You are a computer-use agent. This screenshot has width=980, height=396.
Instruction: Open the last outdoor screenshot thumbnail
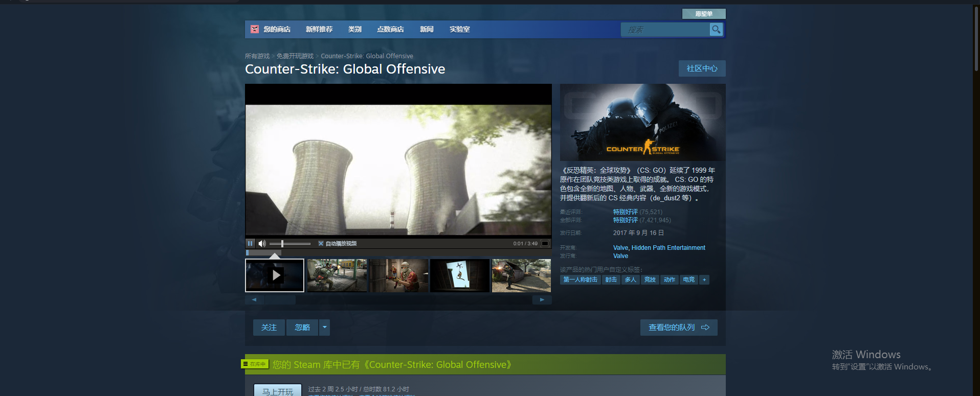tap(521, 275)
